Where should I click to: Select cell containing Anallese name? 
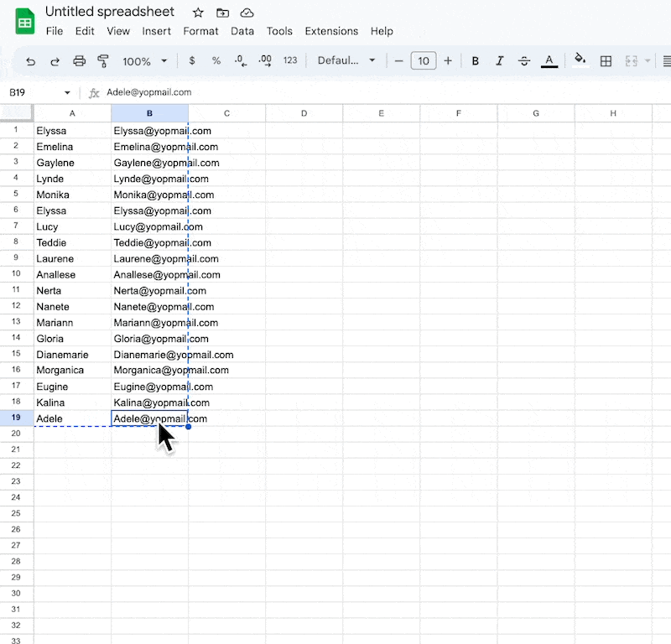tap(72, 275)
